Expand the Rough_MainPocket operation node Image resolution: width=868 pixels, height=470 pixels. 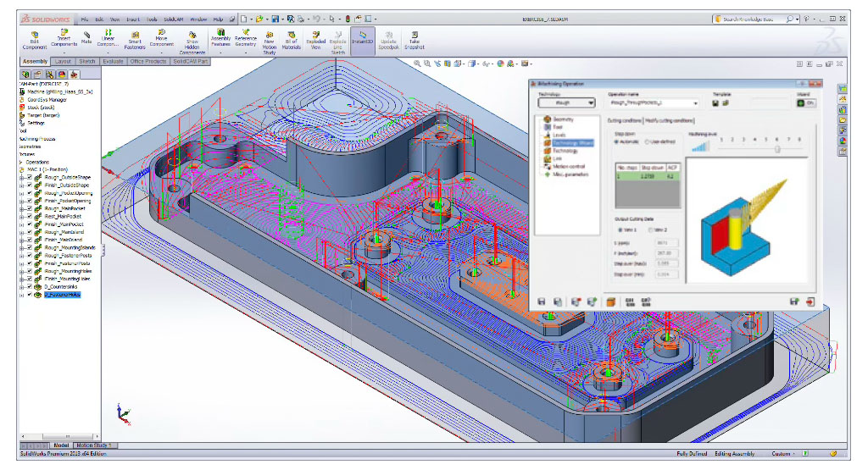20,207
